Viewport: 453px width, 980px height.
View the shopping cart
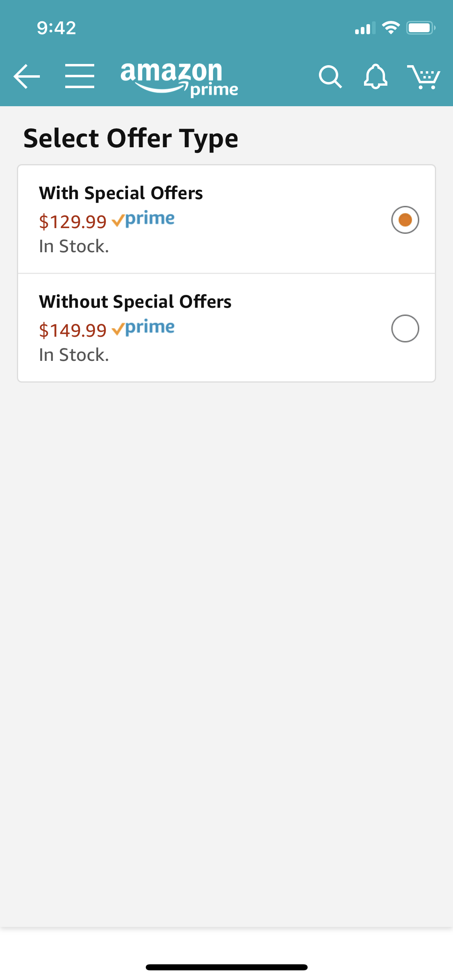(x=424, y=76)
